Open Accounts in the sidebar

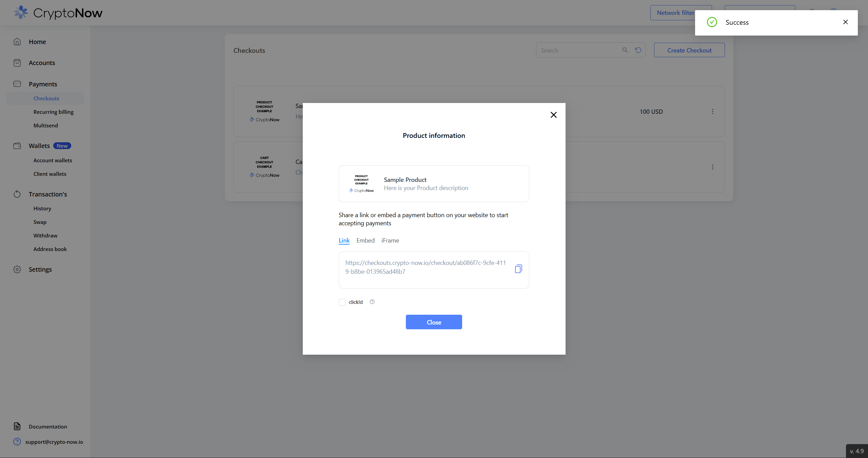point(42,63)
